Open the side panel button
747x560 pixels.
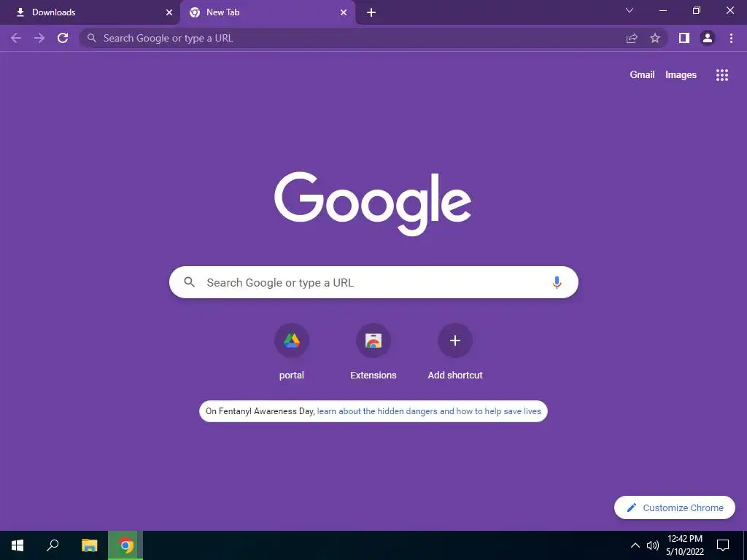click(x=684, y=38)
